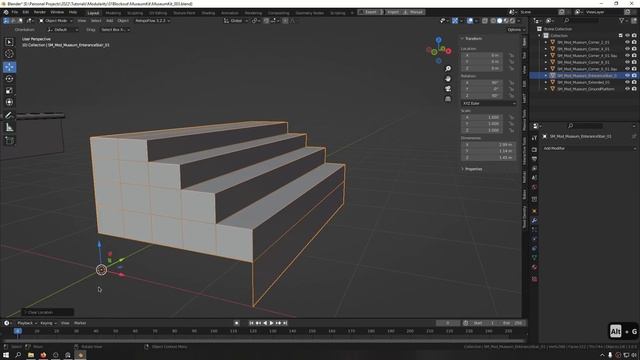Select the Measure tool

[x=9, y=128]
